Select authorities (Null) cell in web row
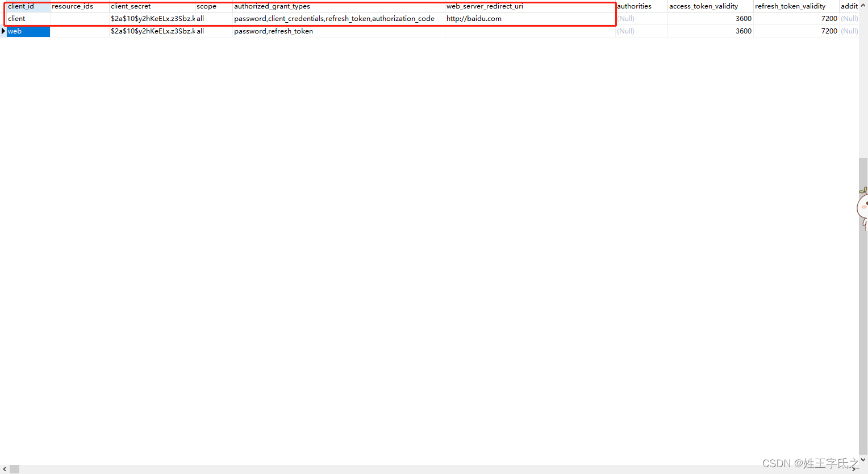 coord(642,31)
